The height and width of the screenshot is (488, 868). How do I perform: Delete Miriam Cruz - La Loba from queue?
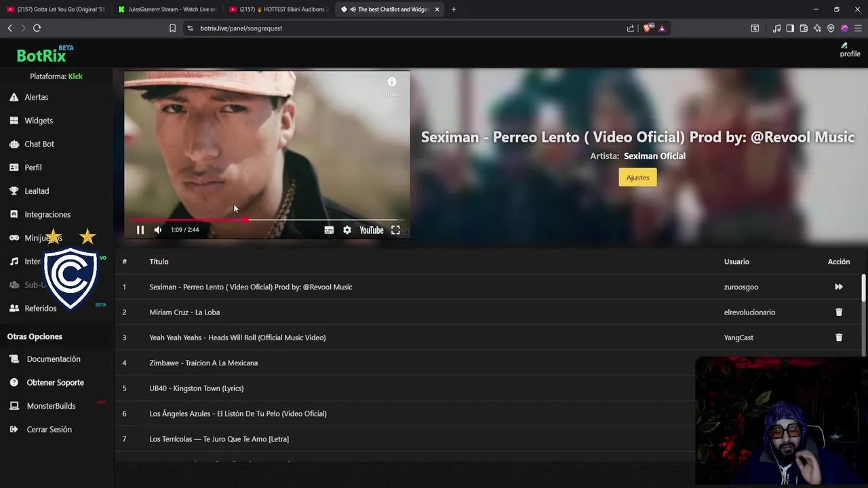click(x=839, y=312)
